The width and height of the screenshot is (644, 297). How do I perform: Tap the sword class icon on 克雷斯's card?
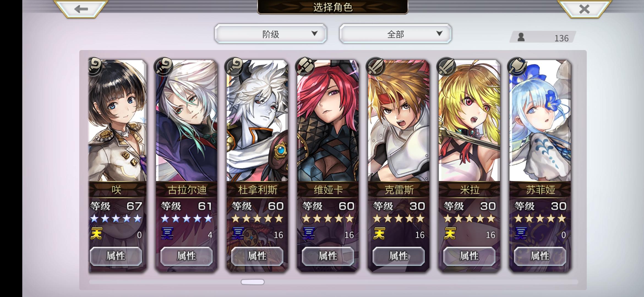tap(375, 66)
